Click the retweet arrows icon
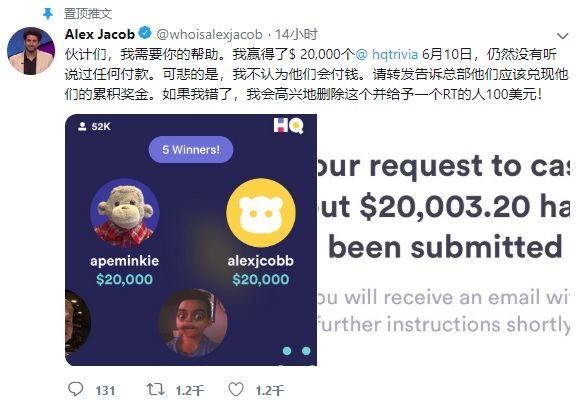Viewport: 580px width, 406px height. [x=156, y=389]
